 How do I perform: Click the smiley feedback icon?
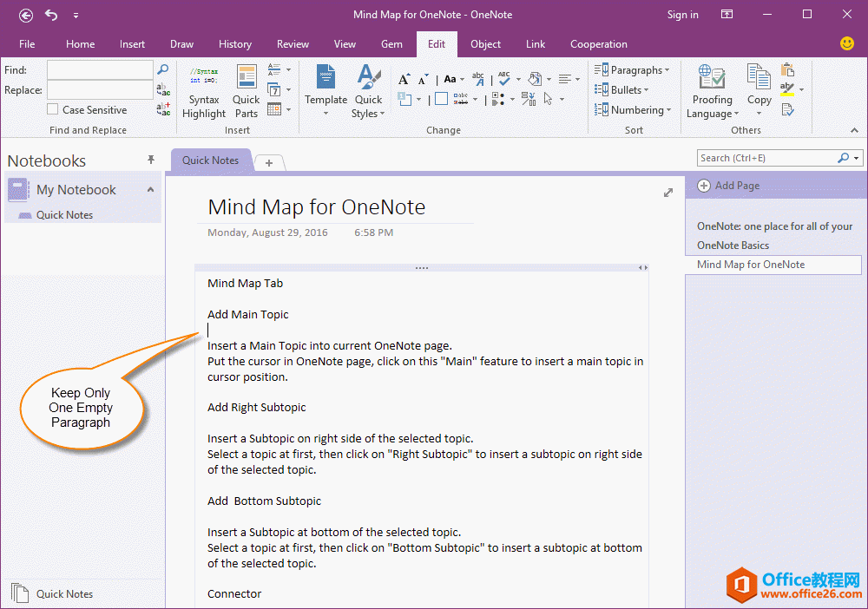coord(847,43)
